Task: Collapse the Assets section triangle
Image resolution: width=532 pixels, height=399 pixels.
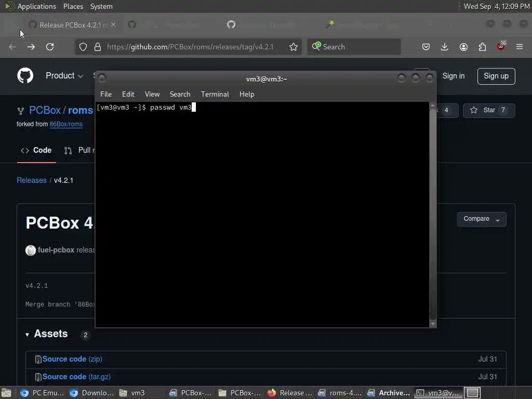Action: pos(27,335)
